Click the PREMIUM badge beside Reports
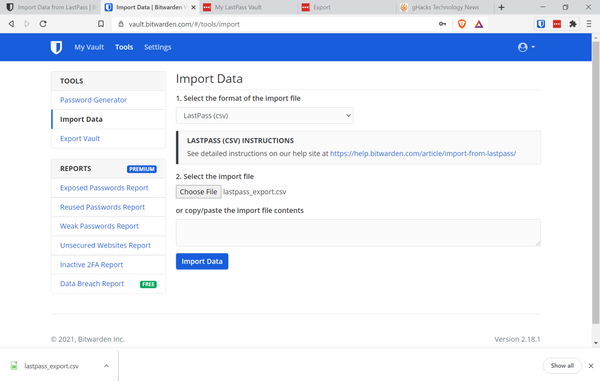 pyautogui.click(x=142, y=169)
